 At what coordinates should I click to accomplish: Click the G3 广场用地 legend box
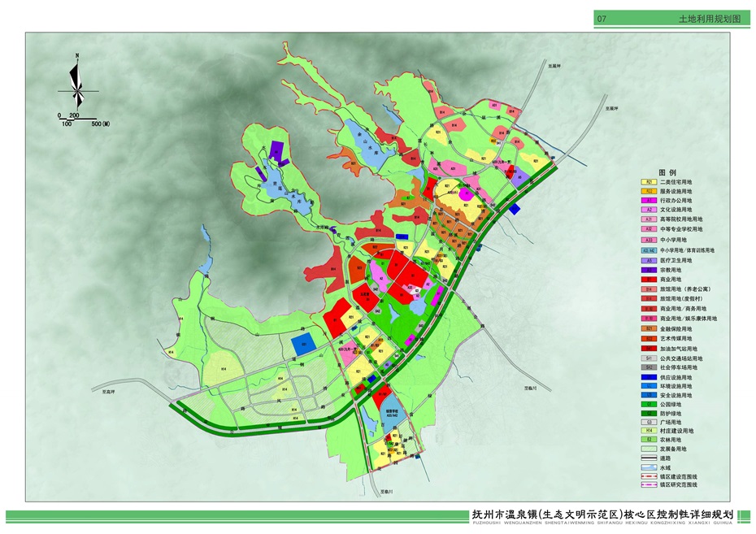pos(650,422)
